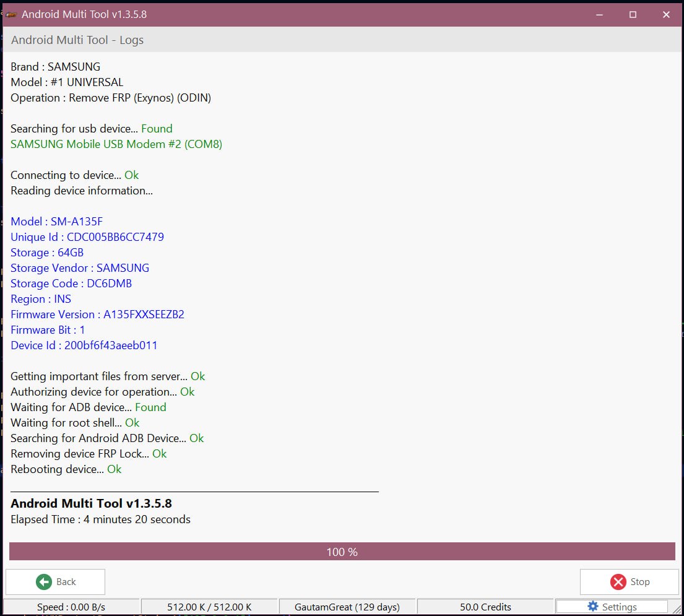The height and width of the screenshot is (616, 684).
Task: Click 'Unique Id : CDC005BB6CC7479' line
Action: 87,237
